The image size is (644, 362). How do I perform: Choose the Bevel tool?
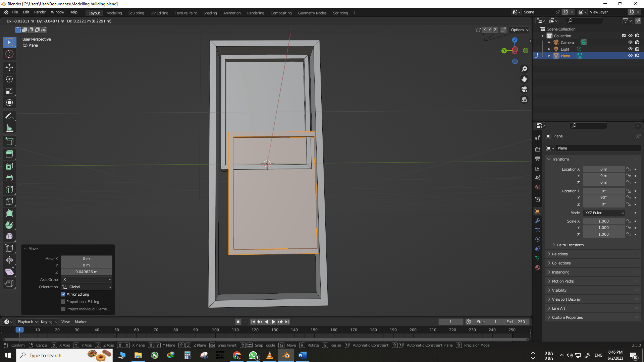(10, 178)
